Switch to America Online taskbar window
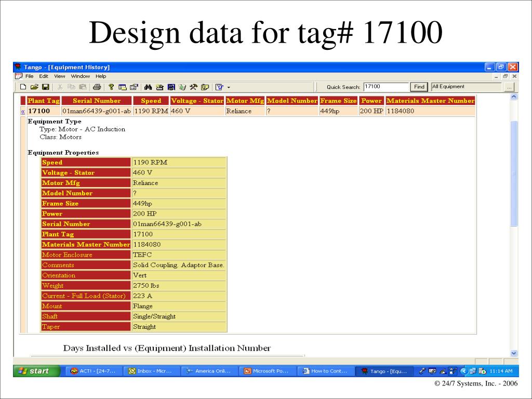Viewport: 532px width, 399px height. coord(209,371)
